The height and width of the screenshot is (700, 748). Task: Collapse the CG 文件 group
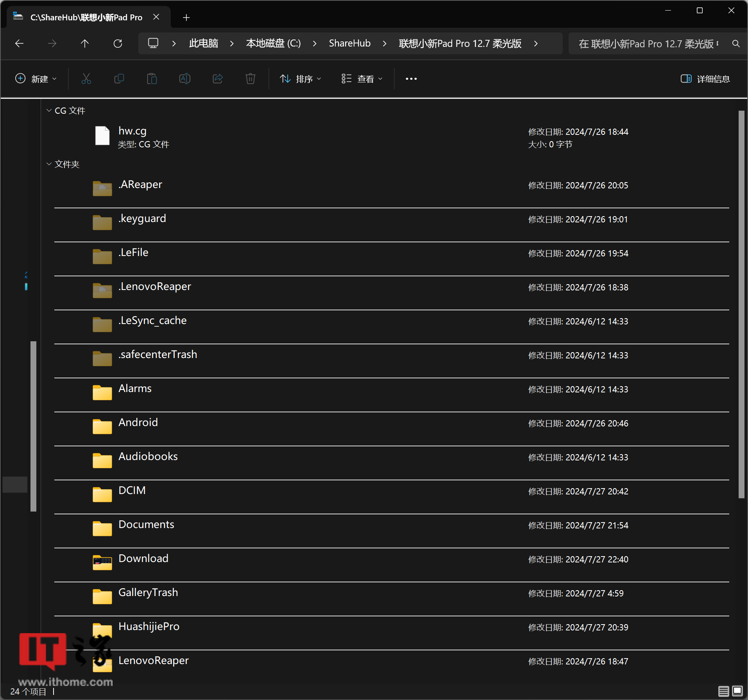[49, 111]
